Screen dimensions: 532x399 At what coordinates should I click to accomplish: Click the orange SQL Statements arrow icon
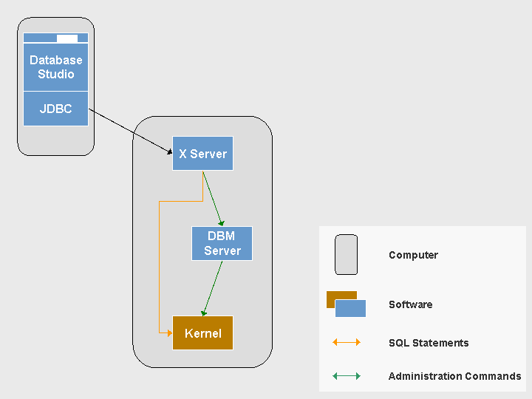point(347,342)
